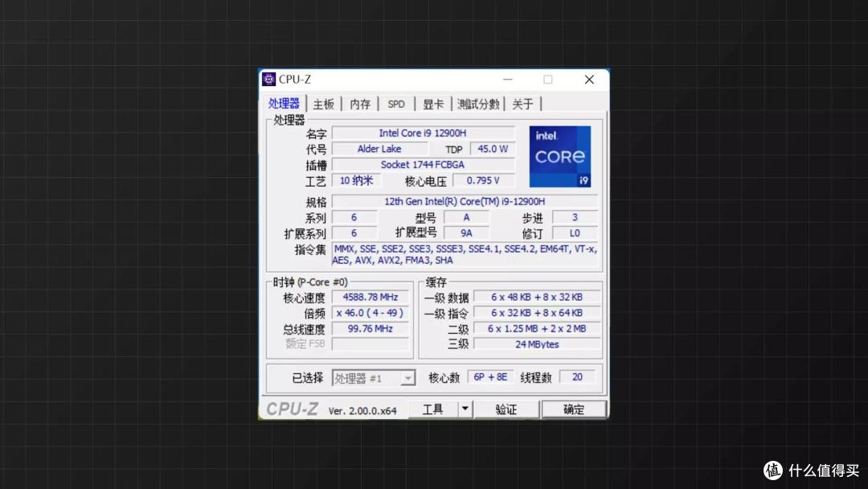868x489 pixels.
Task: Click the model value A
Action: click(x=466, y=218)
